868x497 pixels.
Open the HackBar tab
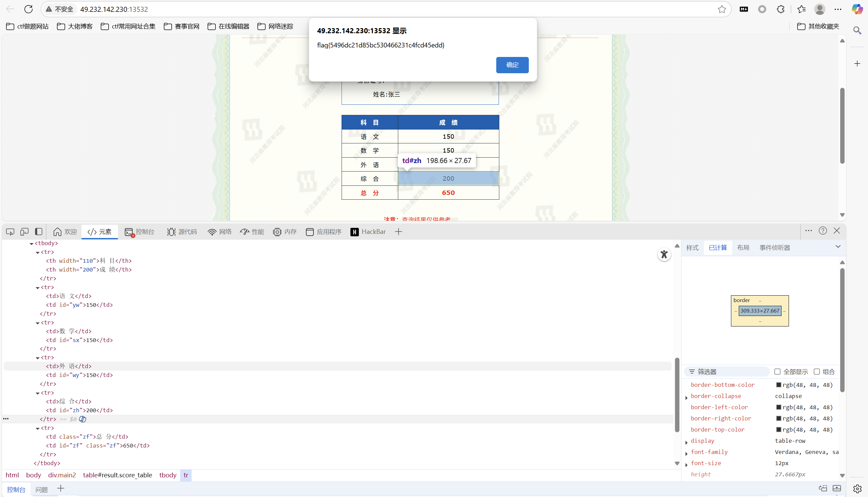[368, 232]
